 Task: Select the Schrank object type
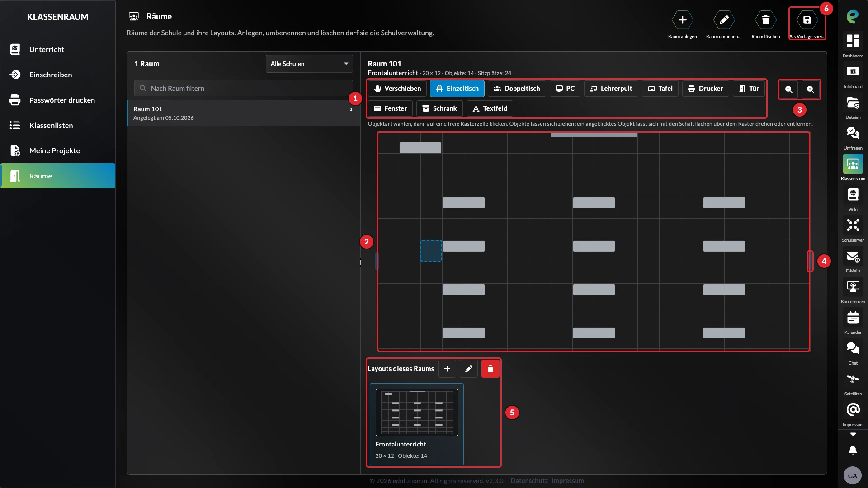439,108
